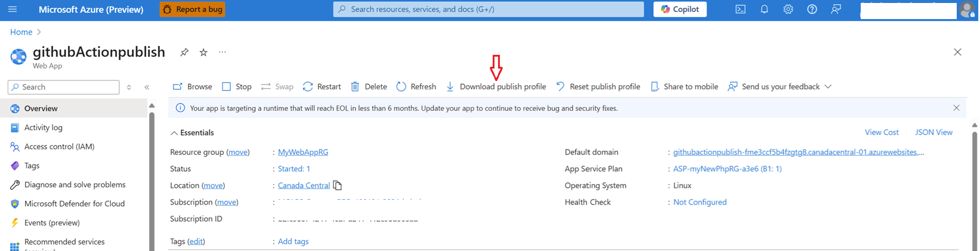The width and height of the screenshot is (980, 251).
Task: Open portal settings gear icon
Action: click(788, 10)
